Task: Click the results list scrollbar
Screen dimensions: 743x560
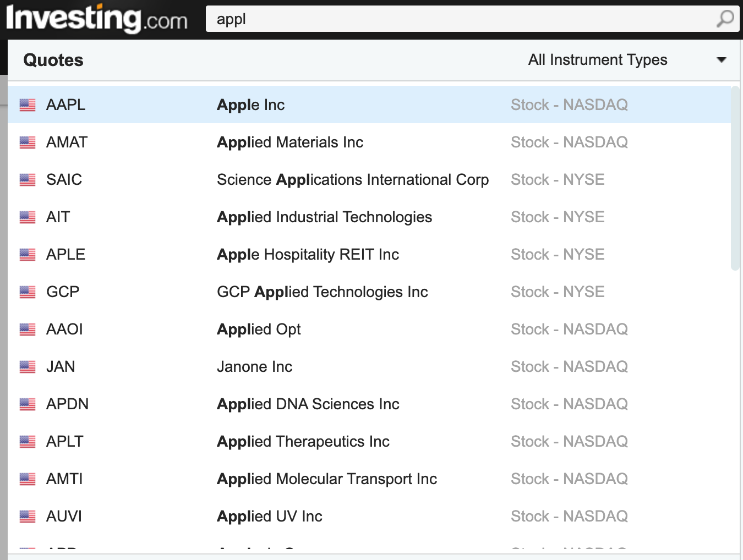Action: point(735,178)
